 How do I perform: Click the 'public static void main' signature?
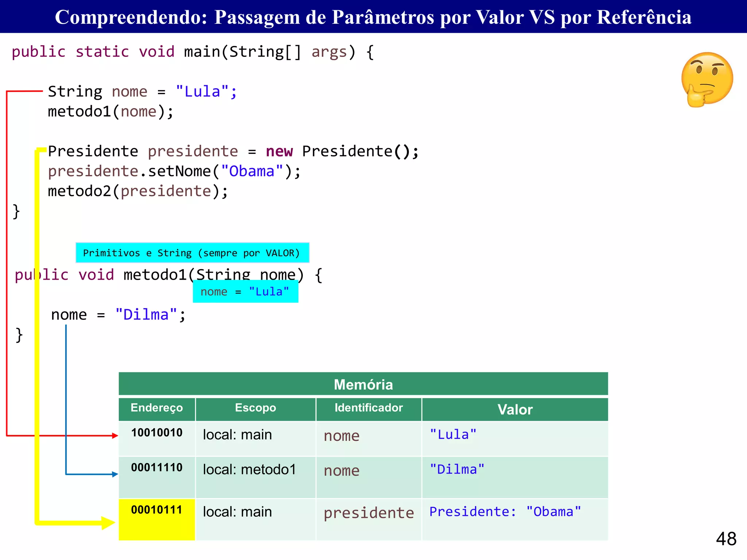[x=193, y=52]
